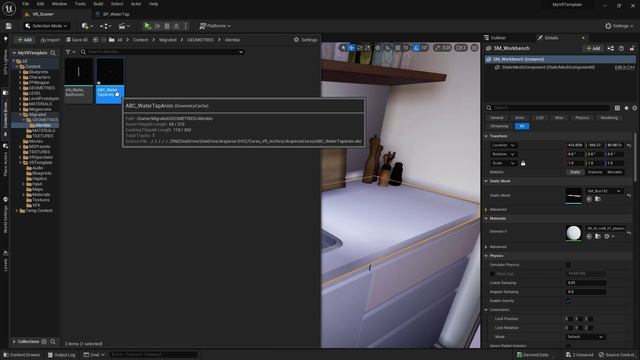Screen dimensions: 640x360
Task: Open the Tools menu
Action: (80, 4)
